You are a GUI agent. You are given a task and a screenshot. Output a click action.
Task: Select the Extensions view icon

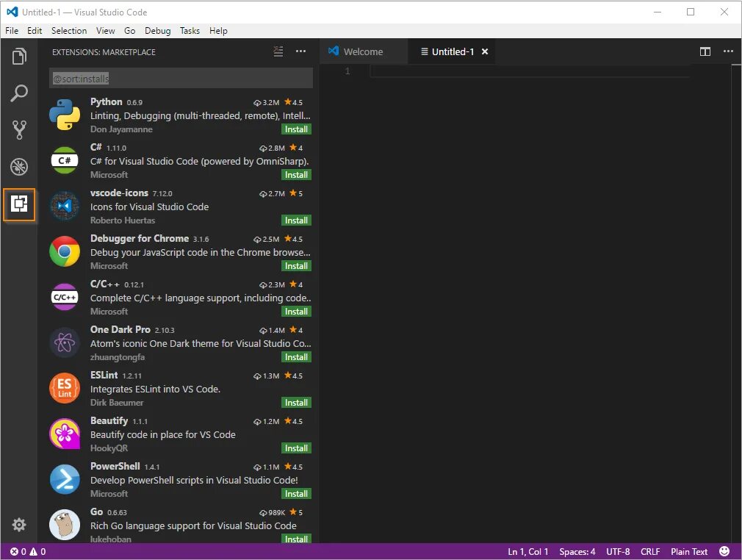click(19, 204)
